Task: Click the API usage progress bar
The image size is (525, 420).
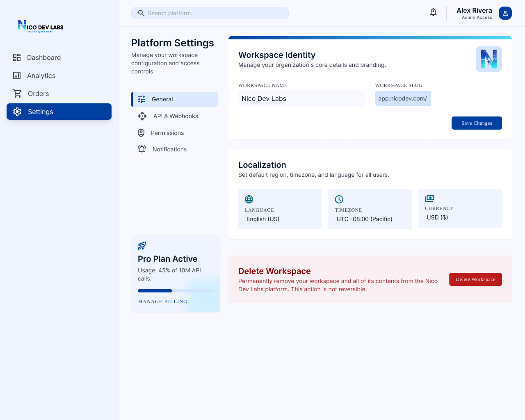Action: click(x=176, y=291)
